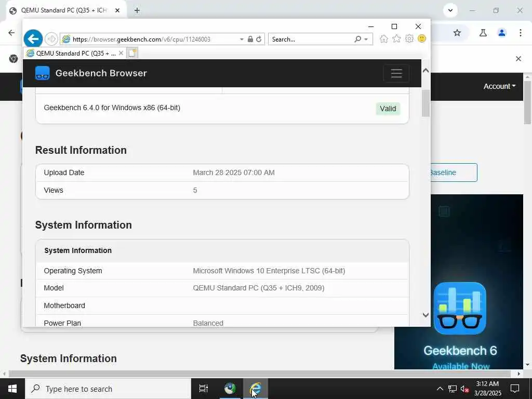The image size is (532, 399).
Task: Open Chrome Labs flask icon
Action: pos(483,33)
